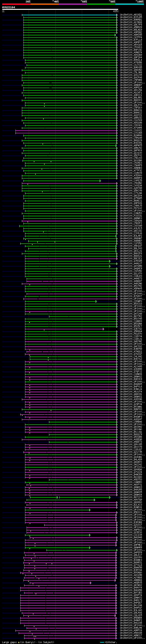Click UniRef100_C5FDC0 entry
The height and width of the screenshot is (644, 146).
131,108
